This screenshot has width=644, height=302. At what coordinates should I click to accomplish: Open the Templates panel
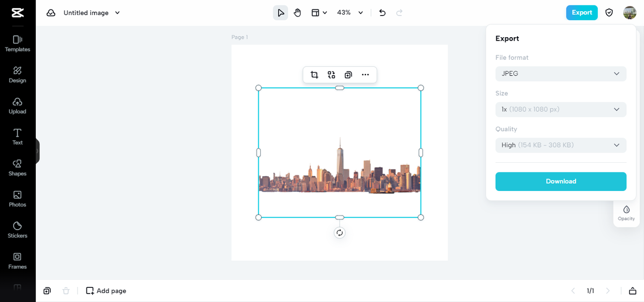[x=18, y=43]
